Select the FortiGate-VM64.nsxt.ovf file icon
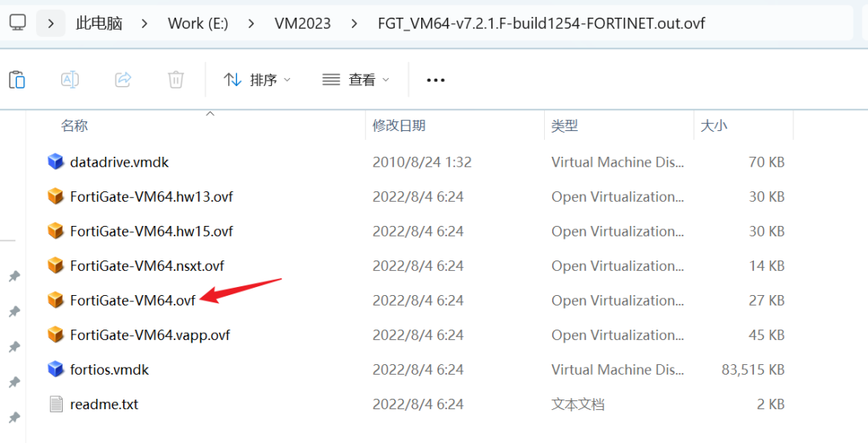The image size is (868, 443). tap(55, 266)
